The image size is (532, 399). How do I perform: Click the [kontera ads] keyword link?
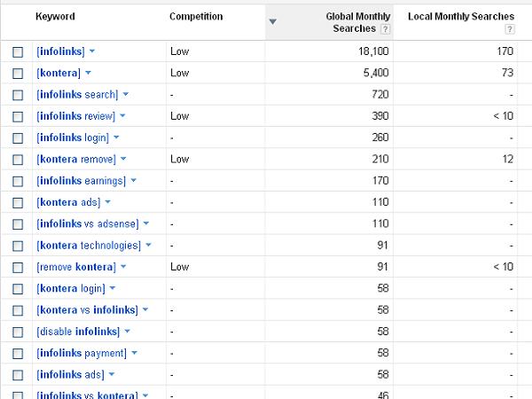tap(68, 202)
